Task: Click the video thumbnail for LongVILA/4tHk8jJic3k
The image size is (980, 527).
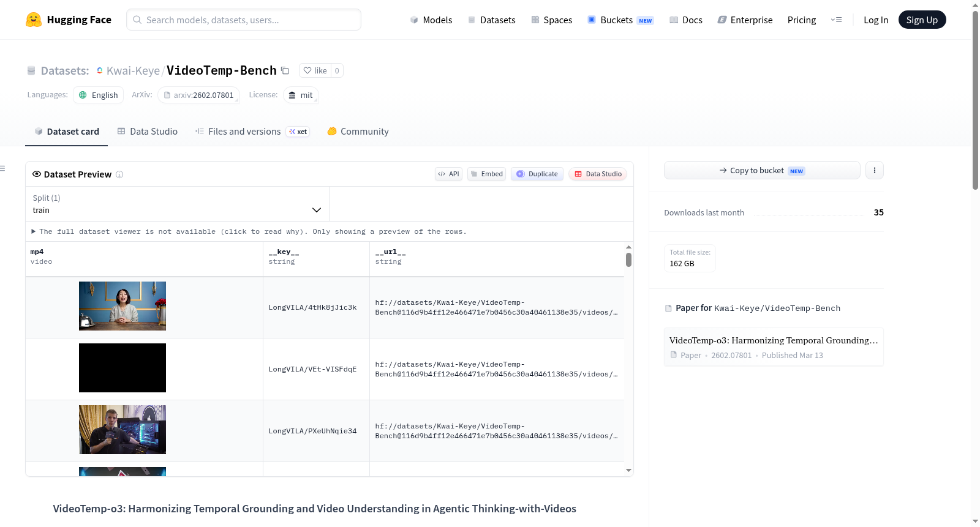Action: click(x=123, y=306)
